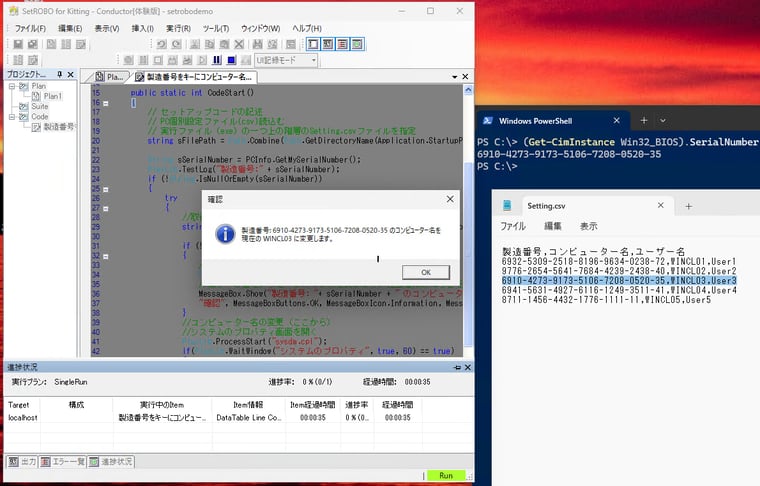Collapse code block at line 32
The image size is (760, 486).
coord(106,256)
